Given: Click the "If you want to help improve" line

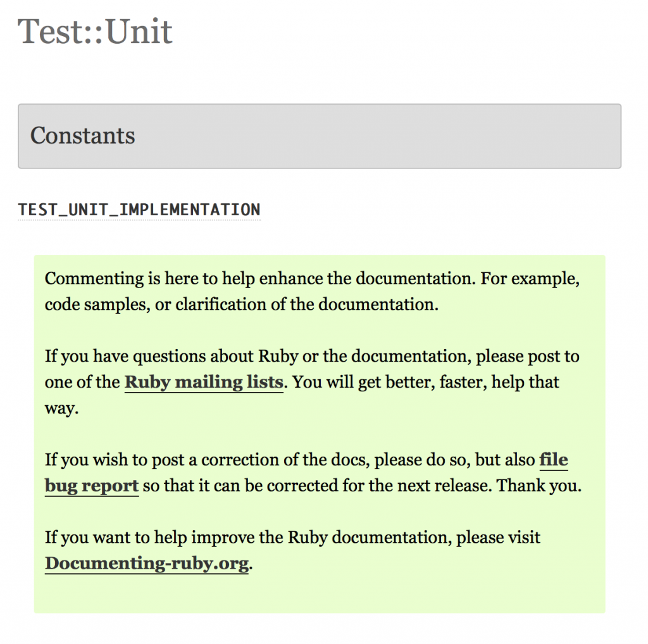Looking at the screenshot, I should click(292, 537).
